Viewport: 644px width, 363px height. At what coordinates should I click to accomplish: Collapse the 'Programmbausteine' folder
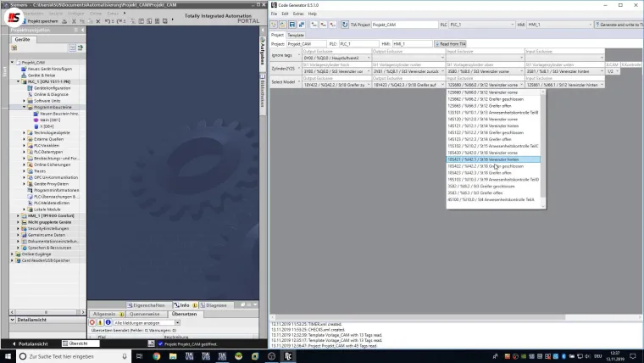[x=25, y=107]
